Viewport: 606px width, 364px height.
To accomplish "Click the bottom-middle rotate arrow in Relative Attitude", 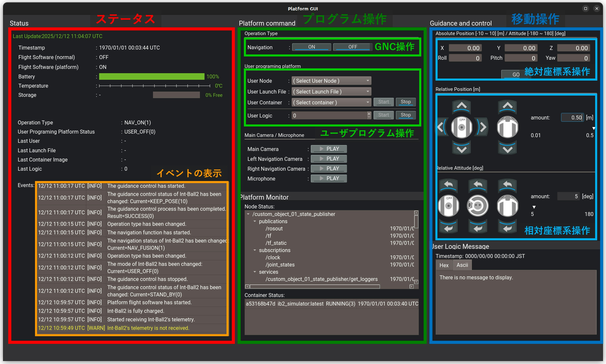I will [x=477, y=227].
